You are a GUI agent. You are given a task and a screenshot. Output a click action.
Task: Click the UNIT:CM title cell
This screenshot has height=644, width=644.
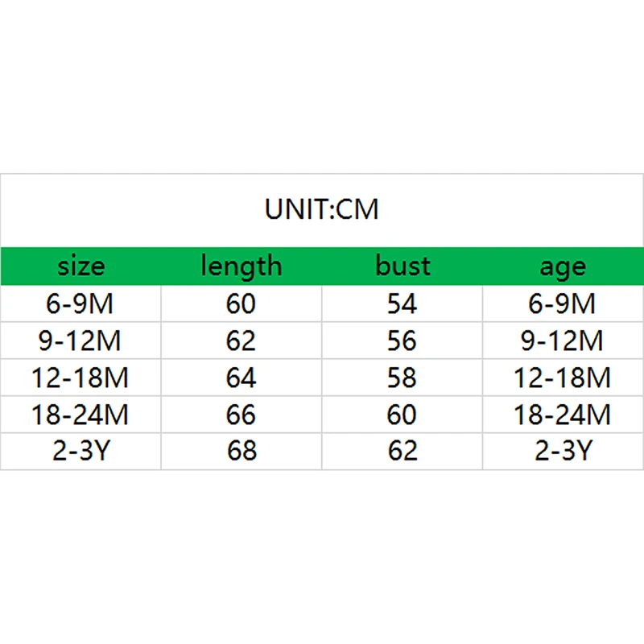pyautogui.click(x=322, y=210)
